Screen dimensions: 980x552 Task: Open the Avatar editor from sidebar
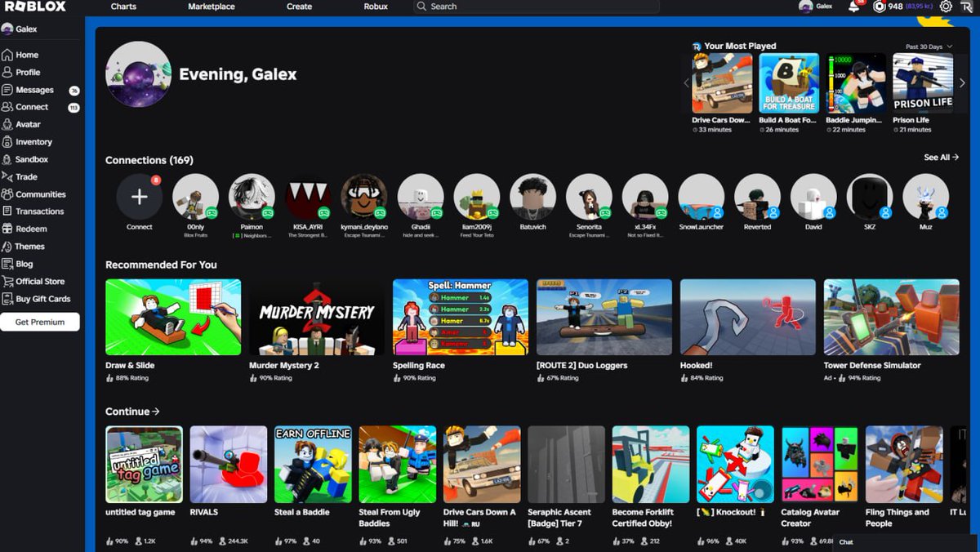tap(21, 124)
